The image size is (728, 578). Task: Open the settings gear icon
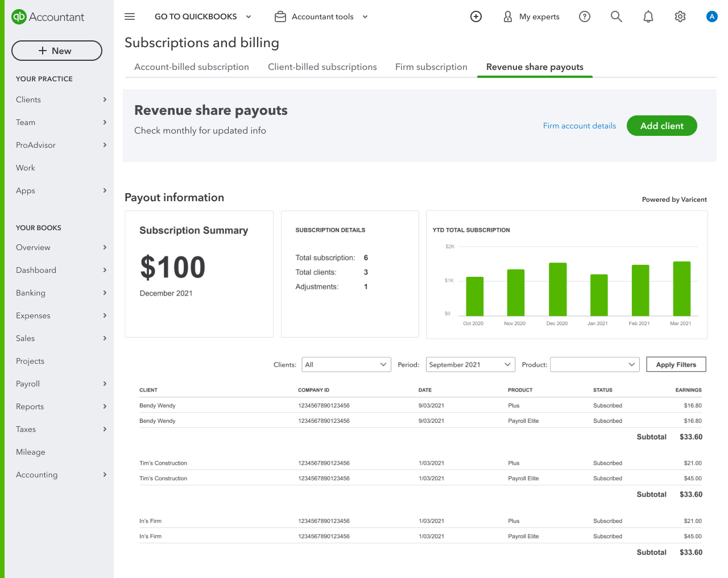(680, 16)
